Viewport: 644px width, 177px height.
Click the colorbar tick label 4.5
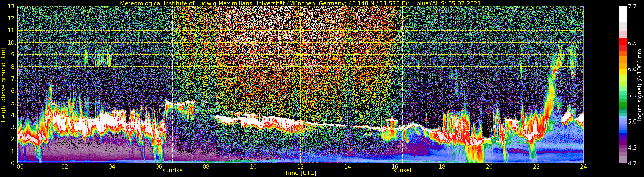pos(632,148)
